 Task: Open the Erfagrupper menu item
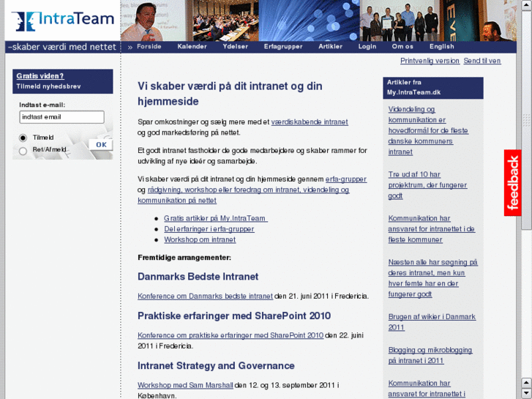click(x=283, y=47)
